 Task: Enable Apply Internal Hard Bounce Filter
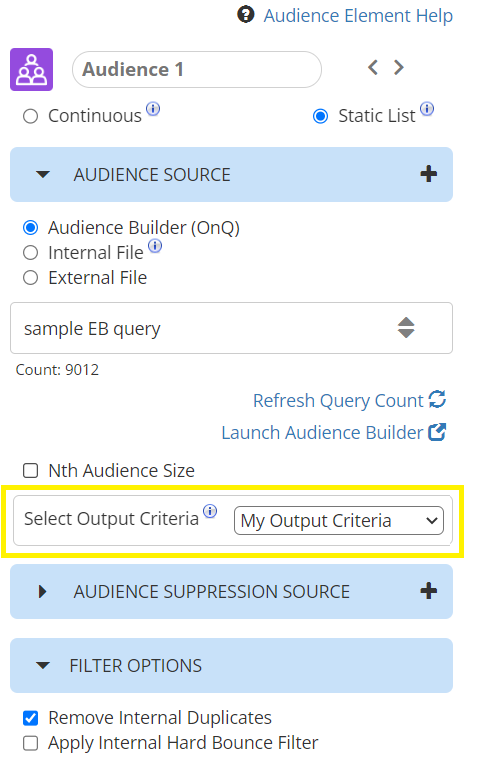coord(30,743)
